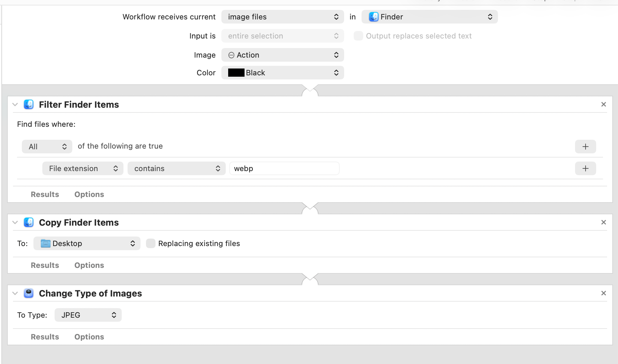
Task: Collapse the Change Type of Images action
Action: point(15,293)
